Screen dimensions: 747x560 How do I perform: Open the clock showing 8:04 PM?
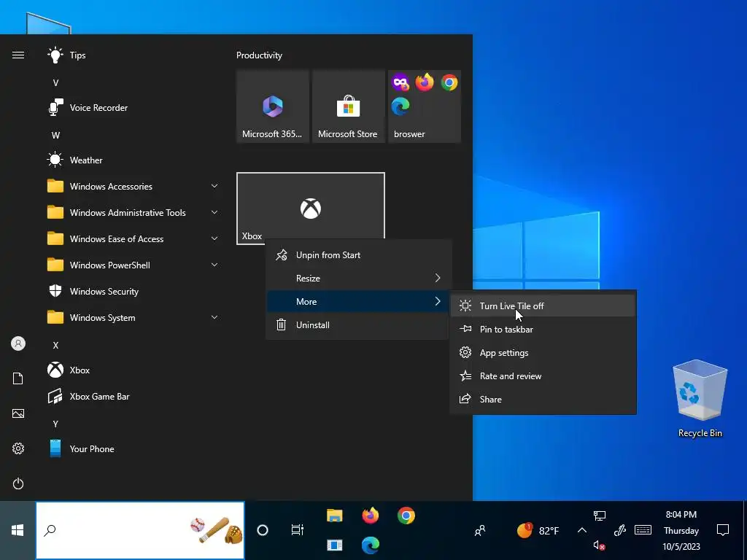pos(681,531)
